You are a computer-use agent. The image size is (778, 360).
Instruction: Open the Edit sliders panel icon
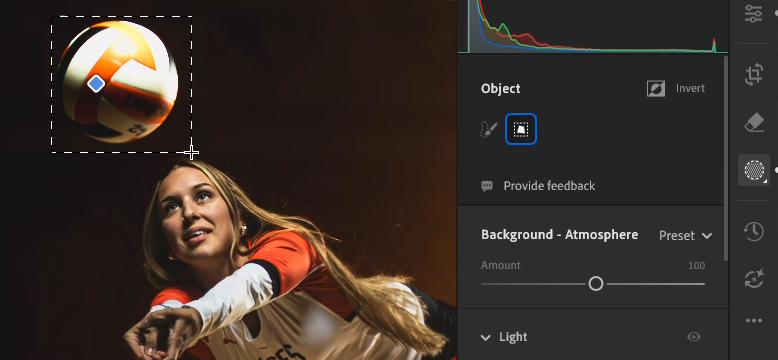click(x=753, y=13)
